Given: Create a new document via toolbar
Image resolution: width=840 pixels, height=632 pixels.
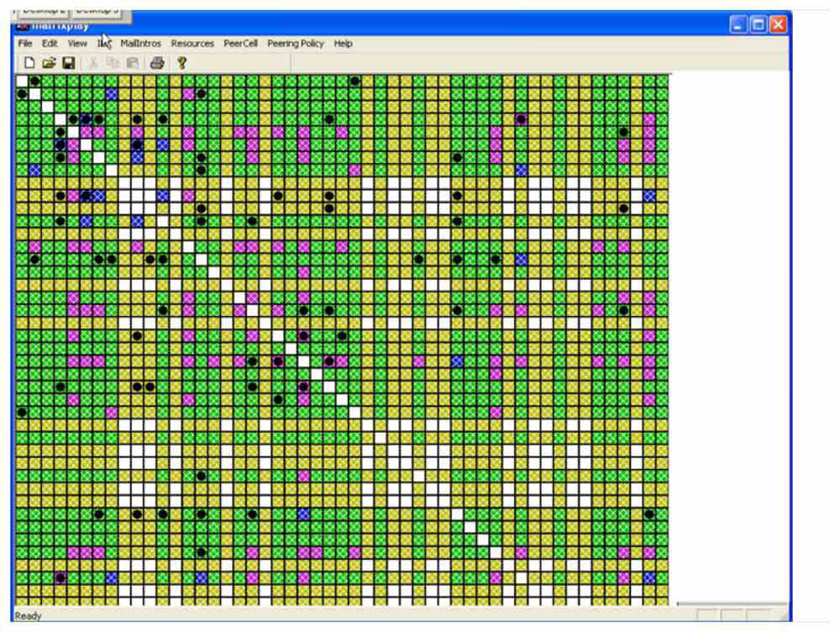Looking at the screenshot, I should pos(29,63).
